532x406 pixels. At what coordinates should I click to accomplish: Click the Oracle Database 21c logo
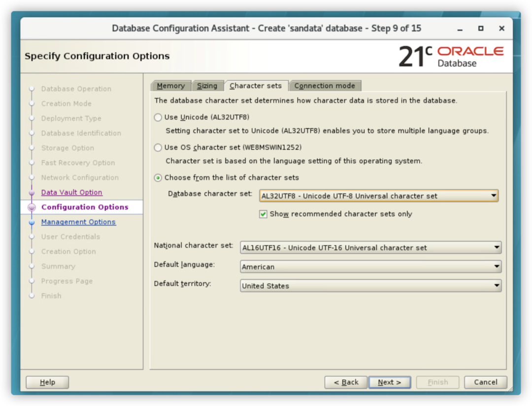pyautogui.click(x=451, y=56)
